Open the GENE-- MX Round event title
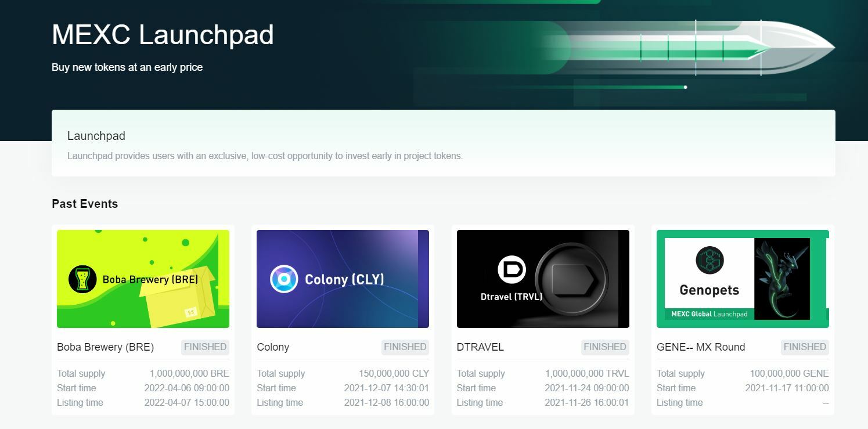Viewport: 868px width, 429px height. [701, 347]
